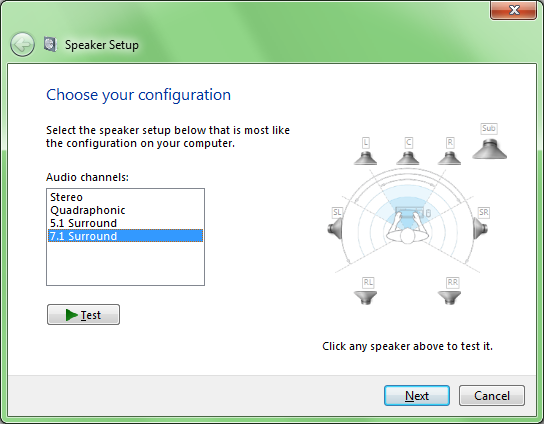Screen dimensions: 544x424
Task: Click empty area of channels listbox
Action: pos(125,264)
